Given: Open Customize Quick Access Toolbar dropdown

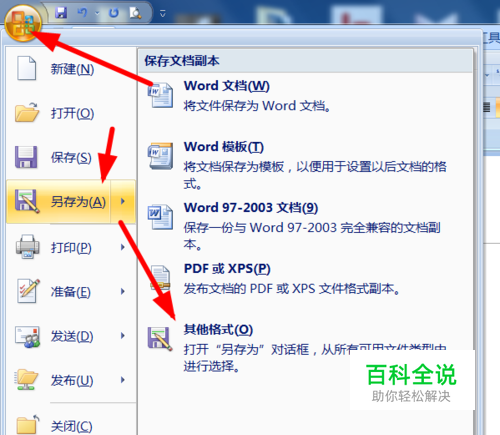Looking at the screenshot, I should click(163, 14).
